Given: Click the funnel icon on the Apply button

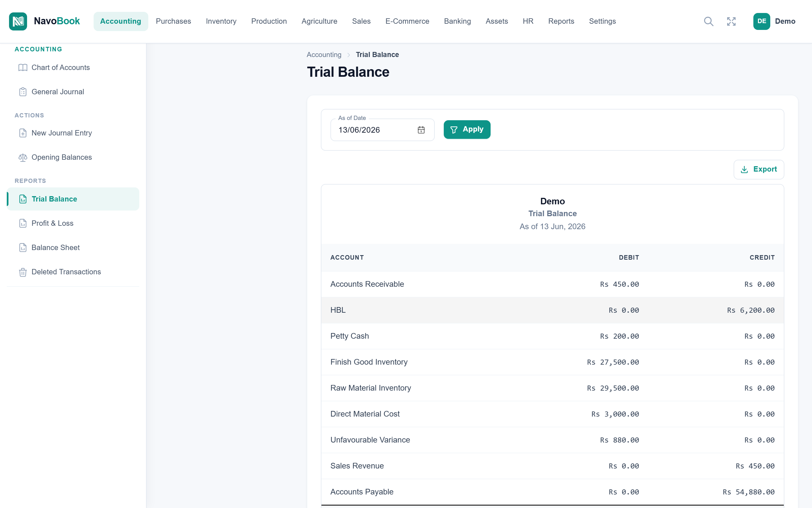Looking at the screenshot, I should coord(454,130).
